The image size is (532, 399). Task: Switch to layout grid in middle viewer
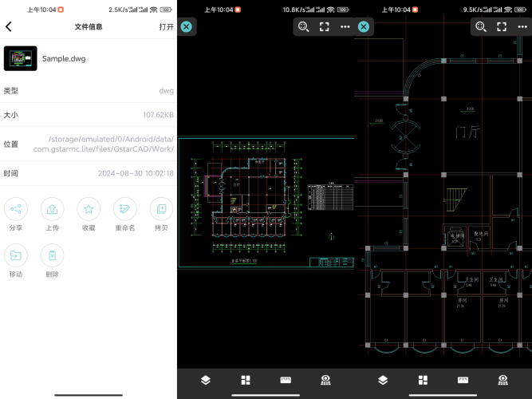point(246,381)
